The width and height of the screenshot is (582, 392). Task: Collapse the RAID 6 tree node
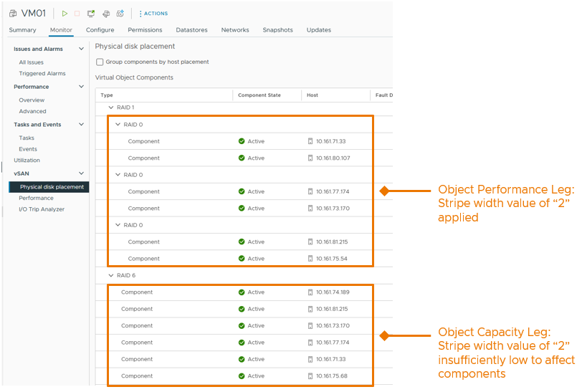pos(111,275)
